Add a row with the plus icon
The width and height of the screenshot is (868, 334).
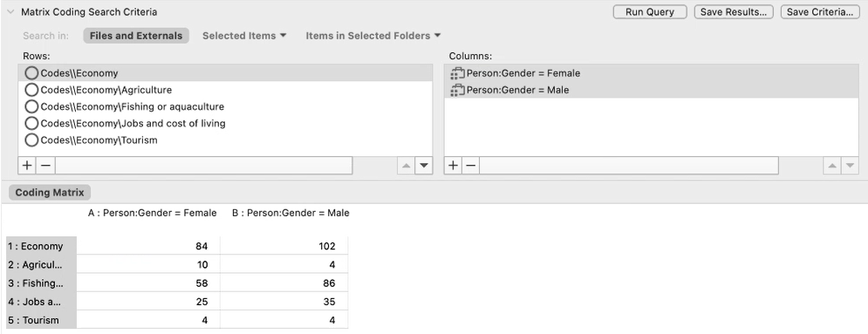pos(28,166)
